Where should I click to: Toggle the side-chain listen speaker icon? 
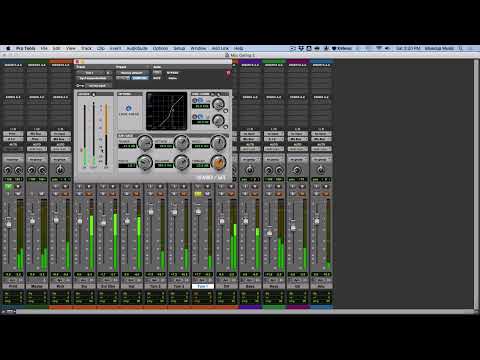coord(218,94)
